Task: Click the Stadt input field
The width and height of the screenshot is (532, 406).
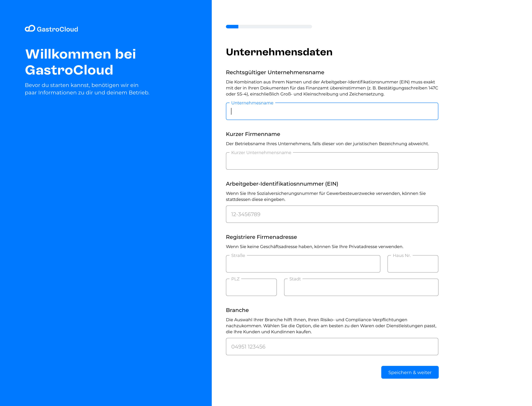Action: (x=361, y=287)
